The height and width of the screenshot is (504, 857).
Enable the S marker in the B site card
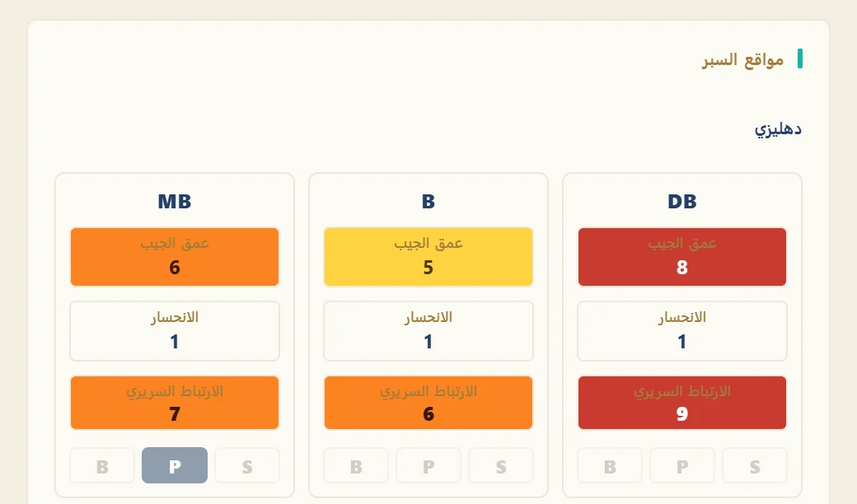point(501,465)
